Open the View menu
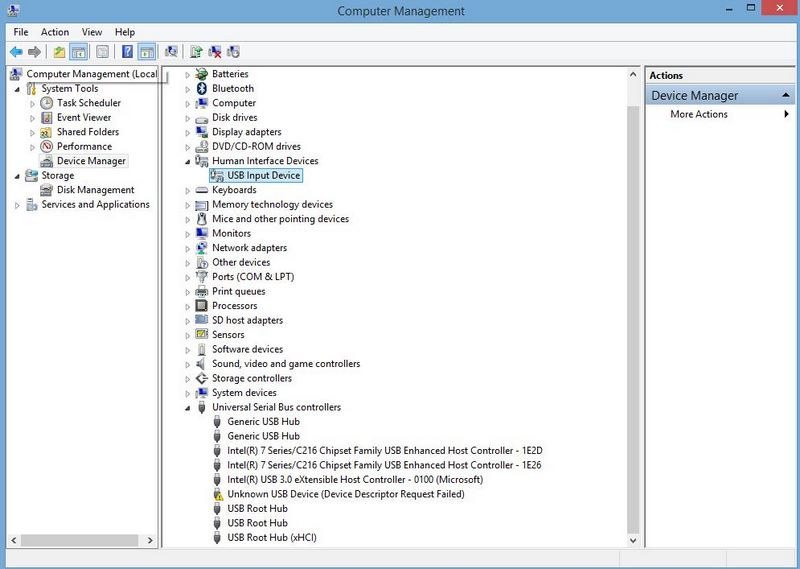Image resolution: width=800 pixels, height=569 pixels. point(92,32)
